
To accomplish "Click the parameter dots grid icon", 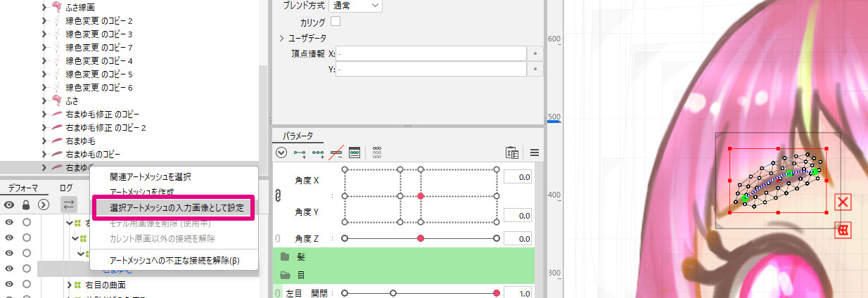I will [x=377, y=152].
